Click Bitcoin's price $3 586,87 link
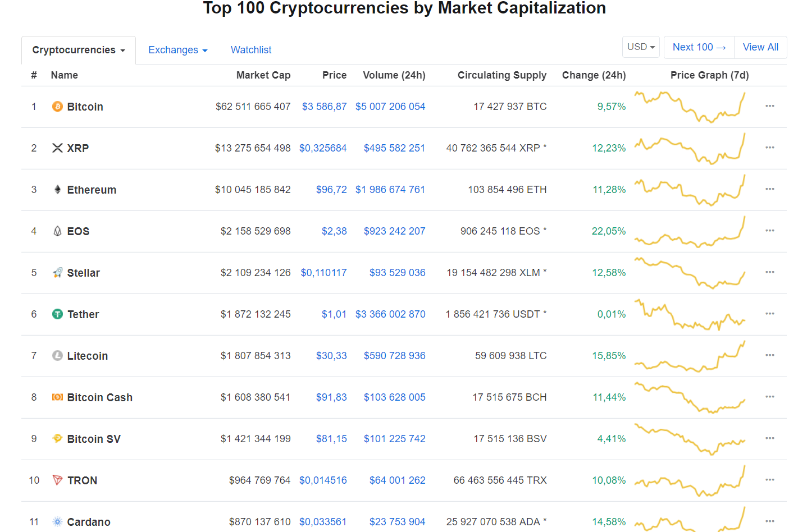798x532 pixels. click(x=324, y=107)
